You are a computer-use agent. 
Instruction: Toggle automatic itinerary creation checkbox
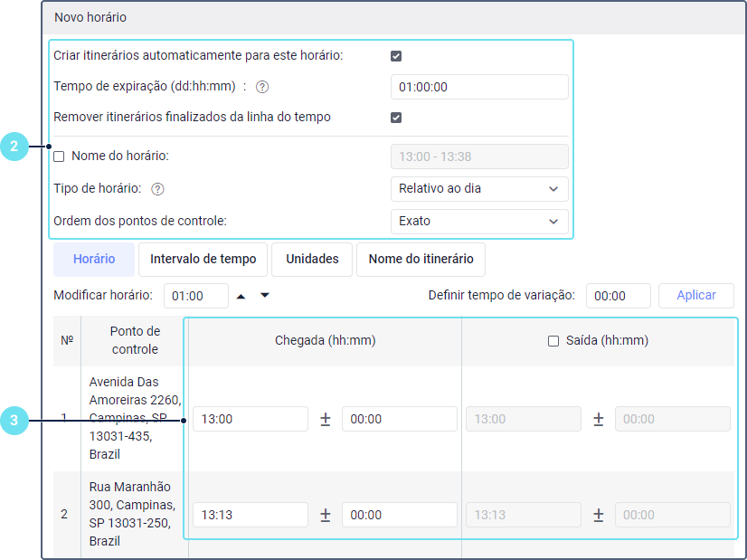click(x=396, y=56)
